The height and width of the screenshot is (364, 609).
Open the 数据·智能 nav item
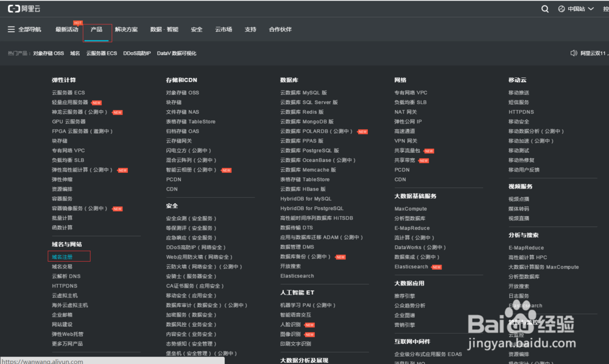click(164, 29)
